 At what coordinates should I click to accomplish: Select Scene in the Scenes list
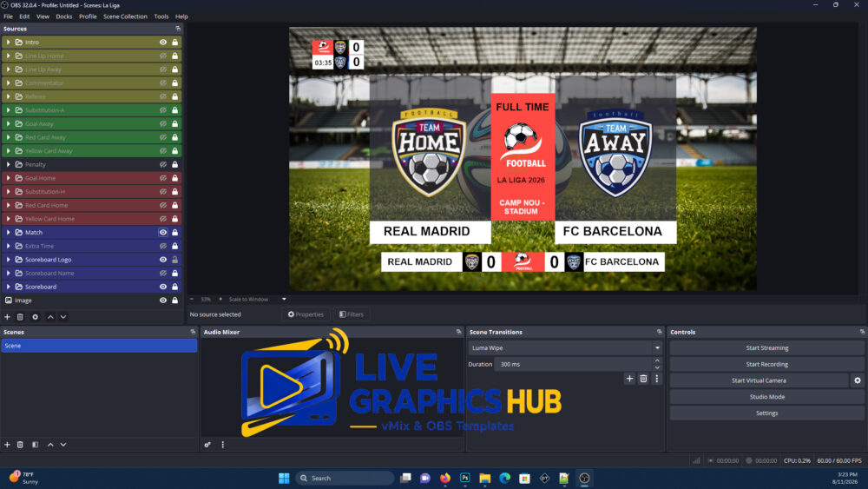coord(99,346)
